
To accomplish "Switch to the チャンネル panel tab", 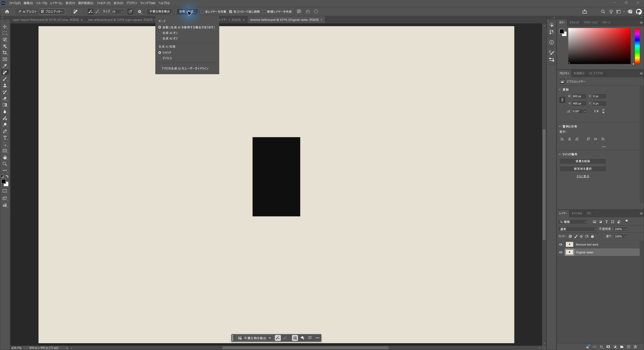I will coord(577,213).
